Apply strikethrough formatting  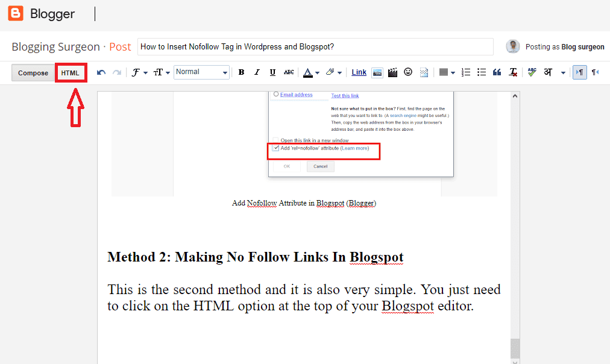tap(289, 72)
